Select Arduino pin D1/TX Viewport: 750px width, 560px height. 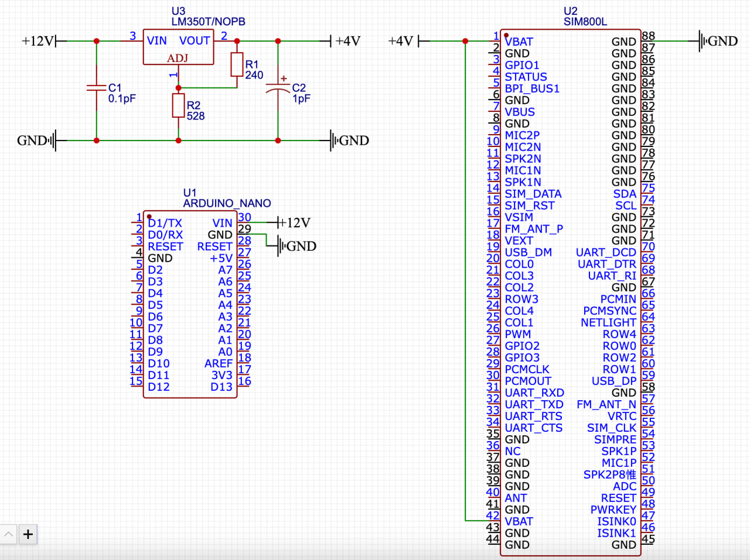(x=165, y=223)
